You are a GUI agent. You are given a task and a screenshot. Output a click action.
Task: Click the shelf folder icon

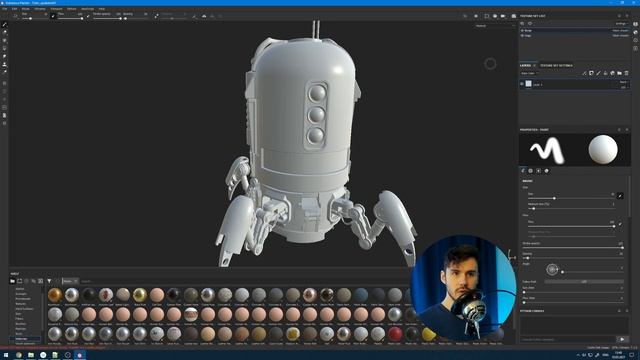[13, 281]
